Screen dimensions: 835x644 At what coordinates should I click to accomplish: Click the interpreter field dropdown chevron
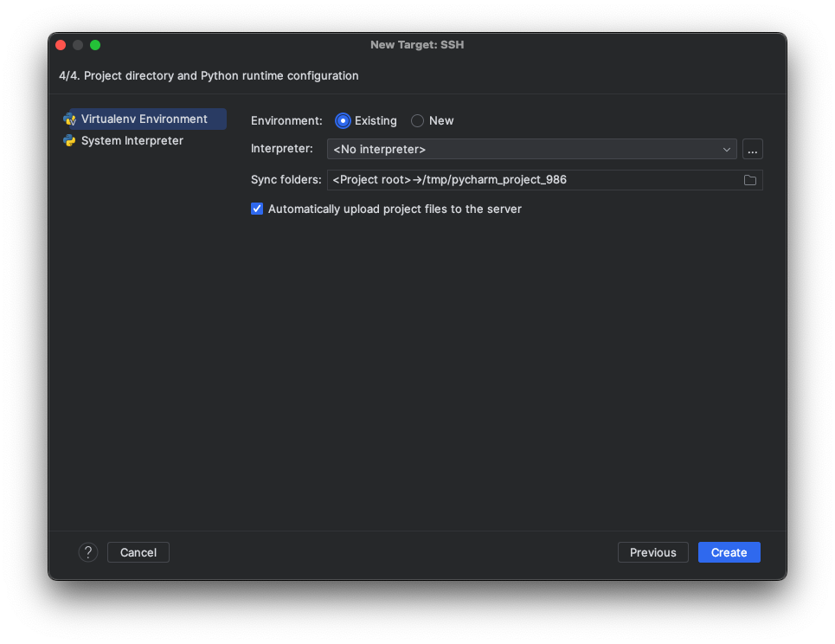727,149
